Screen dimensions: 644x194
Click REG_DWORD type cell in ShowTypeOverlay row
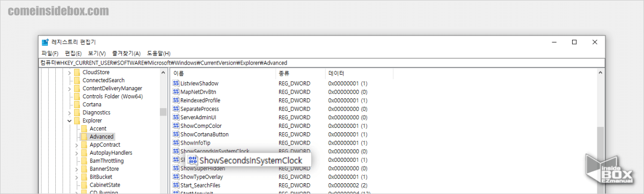[294, 177]
